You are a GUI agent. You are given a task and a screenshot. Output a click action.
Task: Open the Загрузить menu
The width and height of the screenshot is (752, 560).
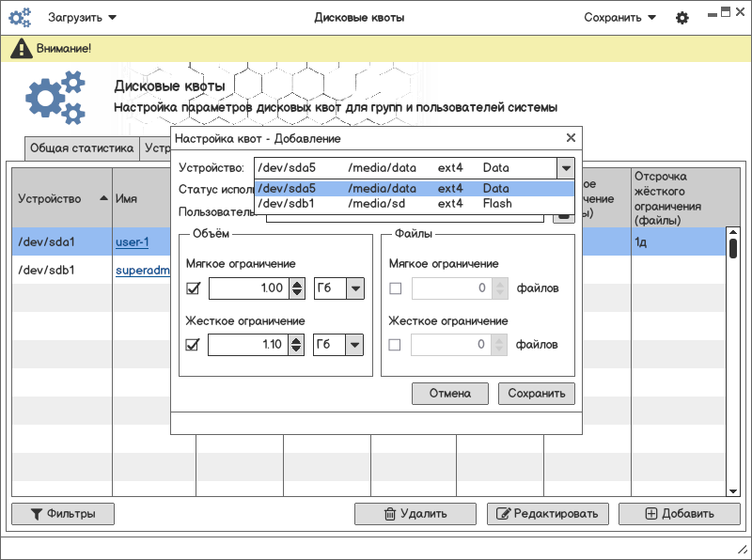pos(82,18)
